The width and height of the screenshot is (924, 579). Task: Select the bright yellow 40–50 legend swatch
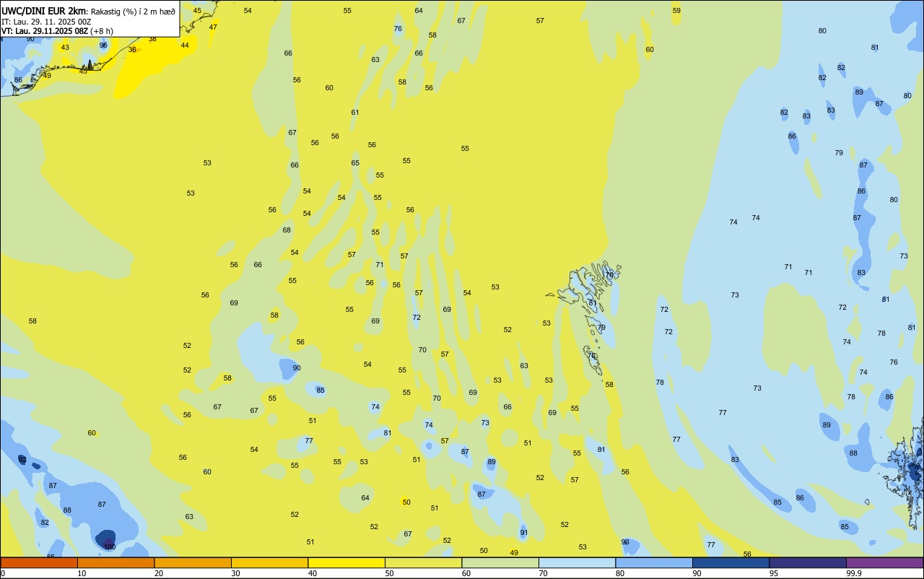pyautogui.click(x=346, y=562)
